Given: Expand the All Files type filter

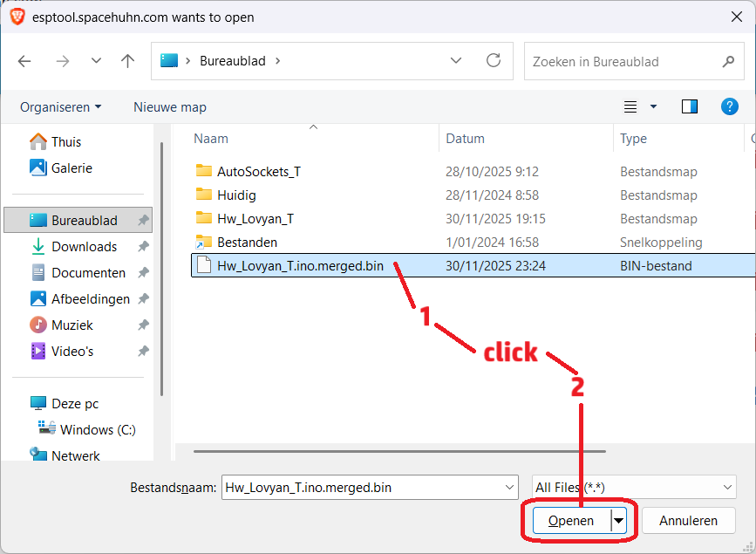Looking at the screenshot, I should tap(727, 488).
